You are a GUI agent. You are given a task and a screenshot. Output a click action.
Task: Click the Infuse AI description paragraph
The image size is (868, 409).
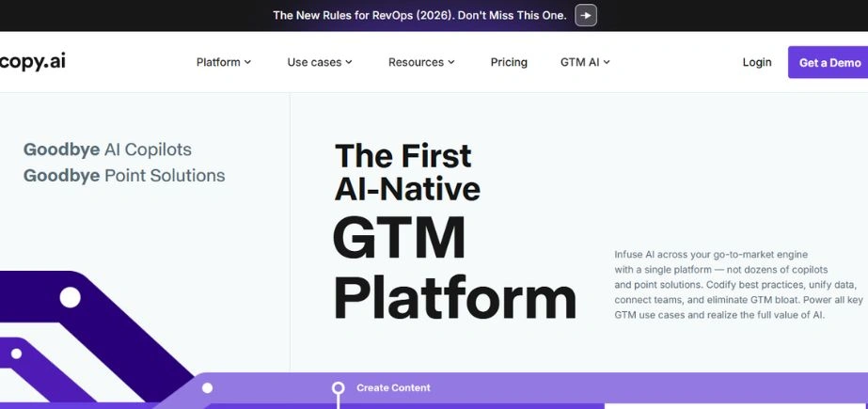pyautogui.click(x=738, y=285)
